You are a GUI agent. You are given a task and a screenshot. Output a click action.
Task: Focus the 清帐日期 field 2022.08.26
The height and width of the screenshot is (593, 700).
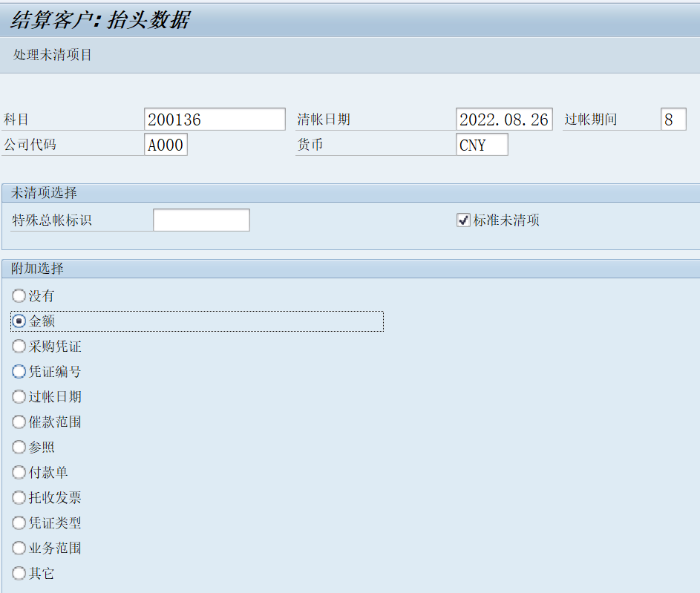(504, 119)
